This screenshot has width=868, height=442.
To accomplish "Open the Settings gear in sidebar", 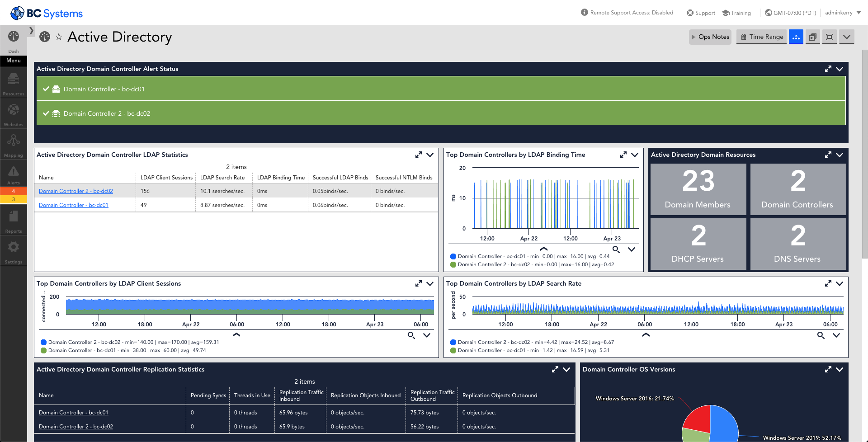I will click(x=14, y=251).
